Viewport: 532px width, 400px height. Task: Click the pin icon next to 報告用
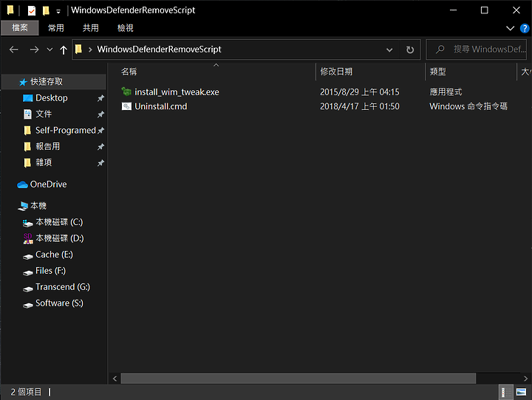100,147
